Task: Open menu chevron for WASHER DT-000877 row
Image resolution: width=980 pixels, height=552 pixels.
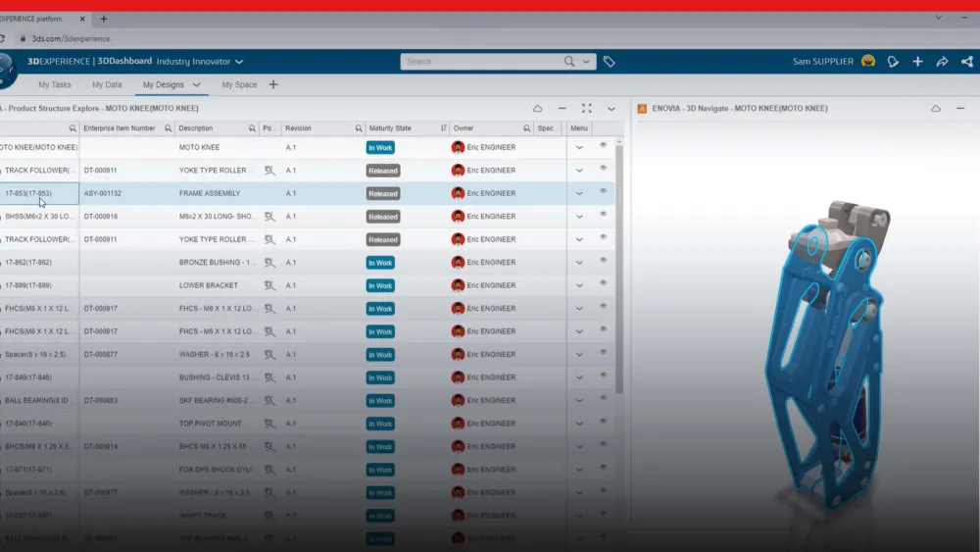Action: [579, 355]
